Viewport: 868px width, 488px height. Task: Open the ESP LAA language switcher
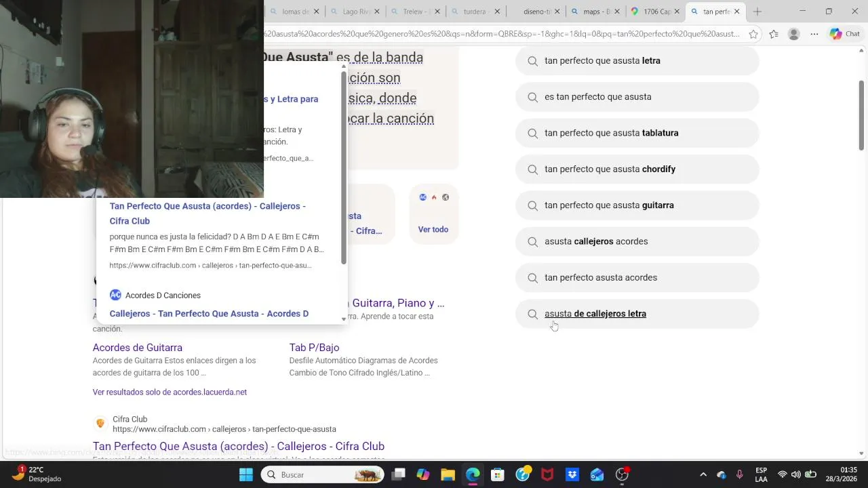(x=762, y=474)
